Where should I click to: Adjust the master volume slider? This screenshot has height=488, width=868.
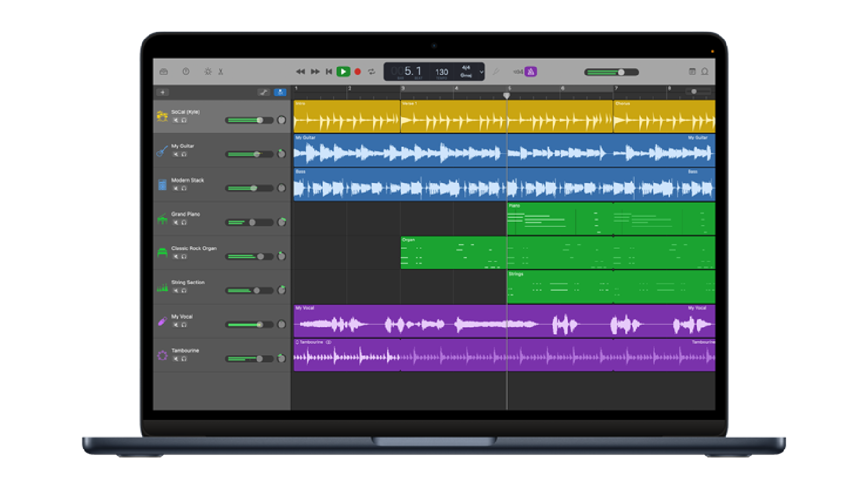click(x=611, y=72)
